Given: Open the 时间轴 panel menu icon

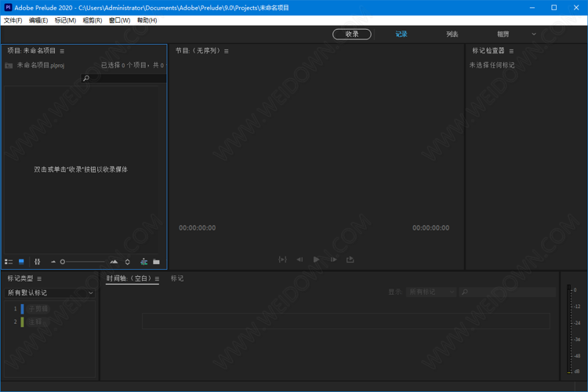Looking at the screenshot, I should 157,279.
